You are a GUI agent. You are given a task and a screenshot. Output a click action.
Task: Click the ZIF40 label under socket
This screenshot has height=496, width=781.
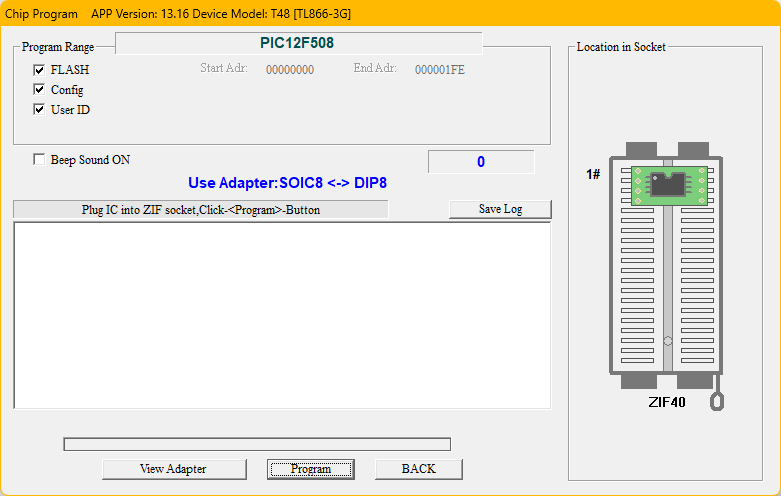pos(666,402)
